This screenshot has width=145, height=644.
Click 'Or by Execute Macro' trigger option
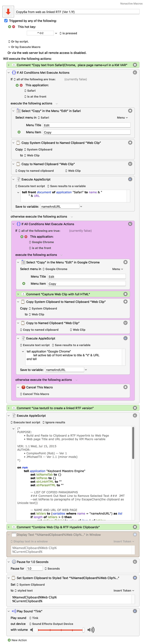tap(25, 47)
